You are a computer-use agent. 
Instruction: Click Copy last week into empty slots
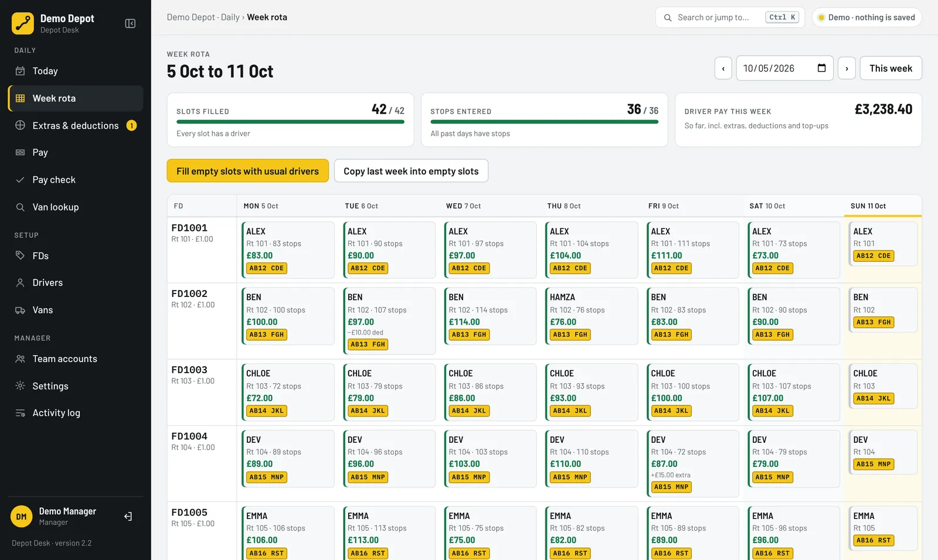pyautogui.click(x=411, y=171)
